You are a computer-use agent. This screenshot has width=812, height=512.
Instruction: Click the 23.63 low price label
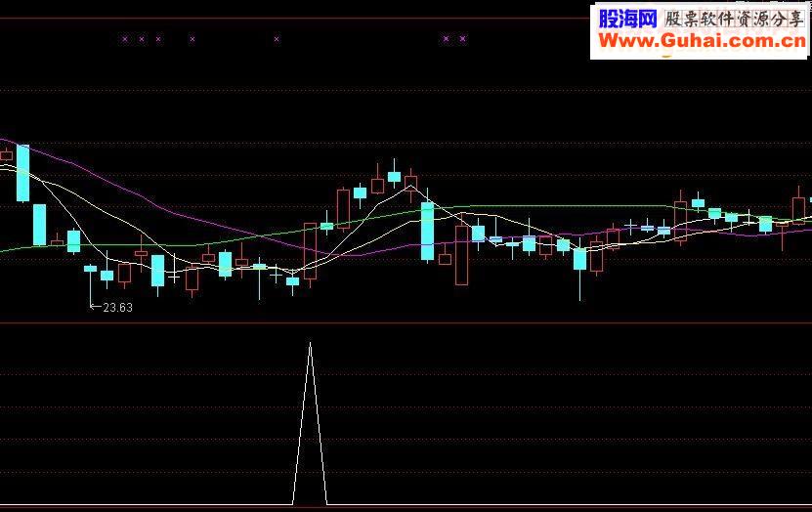tap(117, 308)
